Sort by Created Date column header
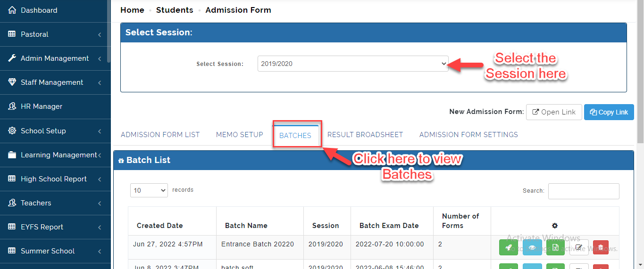This screenshot has width=644, height=269. coord(172,221)
